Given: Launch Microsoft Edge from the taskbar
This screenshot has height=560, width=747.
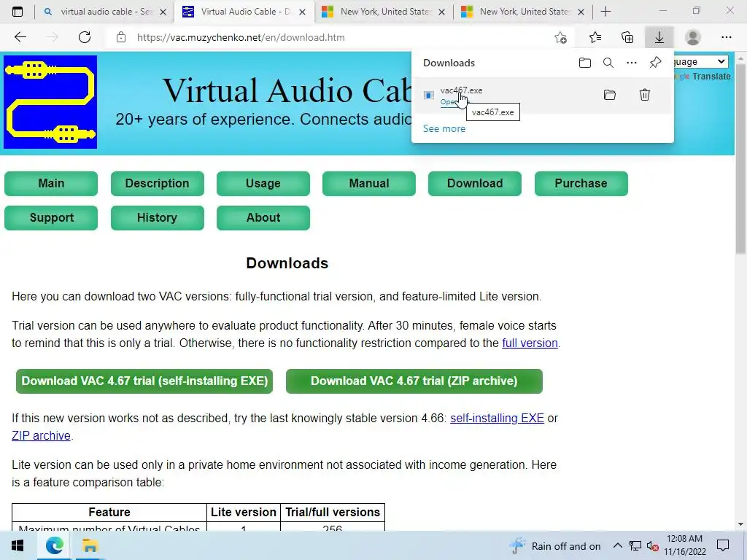Looking at the screenshot, I should coord(54,545).
